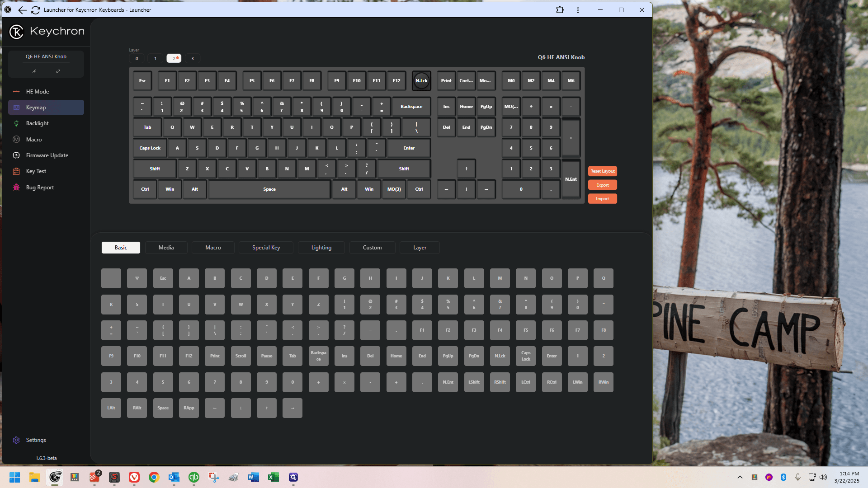Select the Backspace key on the keyboard layout
Viewport: 868px width, 488px height.
point(411,107)
